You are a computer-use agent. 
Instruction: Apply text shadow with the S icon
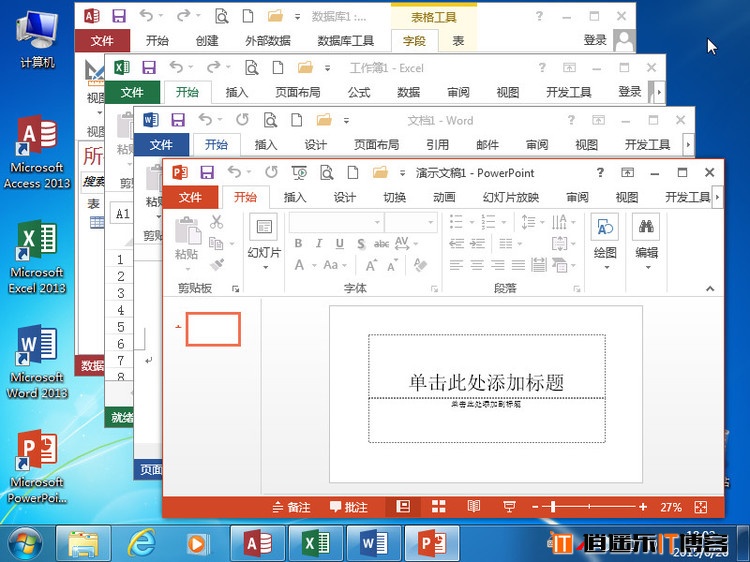361,244
